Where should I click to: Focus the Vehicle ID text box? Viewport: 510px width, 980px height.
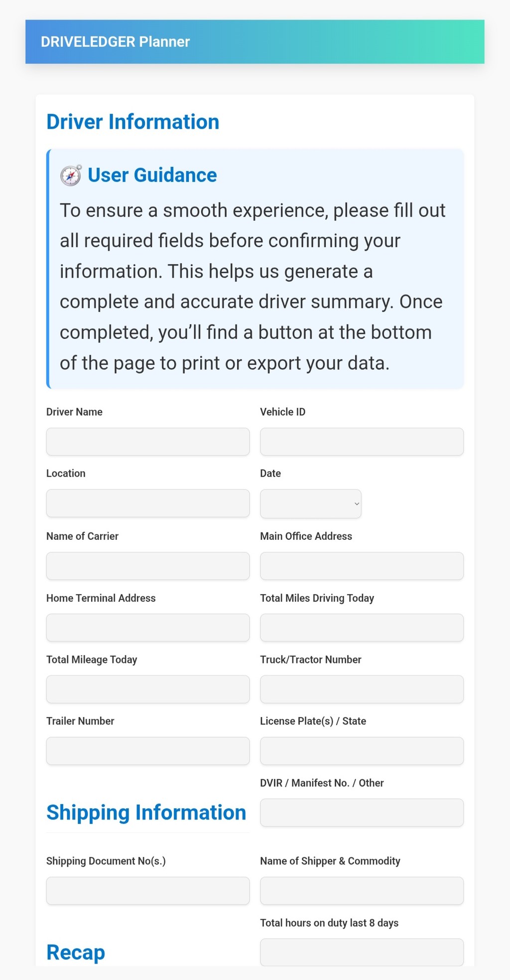(x=362, y=442)
